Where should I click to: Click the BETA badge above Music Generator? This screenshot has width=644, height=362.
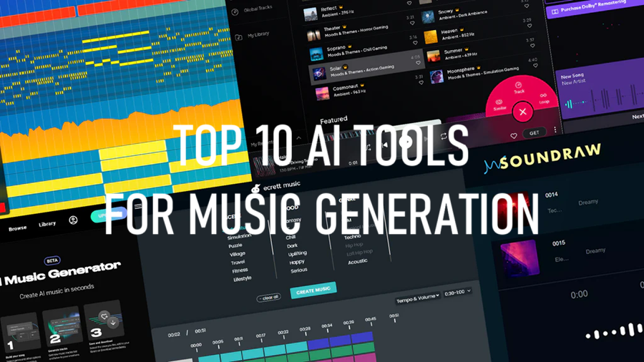pyautogui.click(x=52, y=260)
